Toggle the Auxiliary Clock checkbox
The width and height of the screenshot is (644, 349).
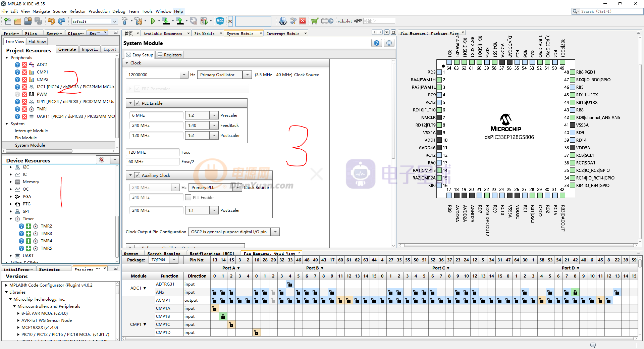click(x=137, y=175)
